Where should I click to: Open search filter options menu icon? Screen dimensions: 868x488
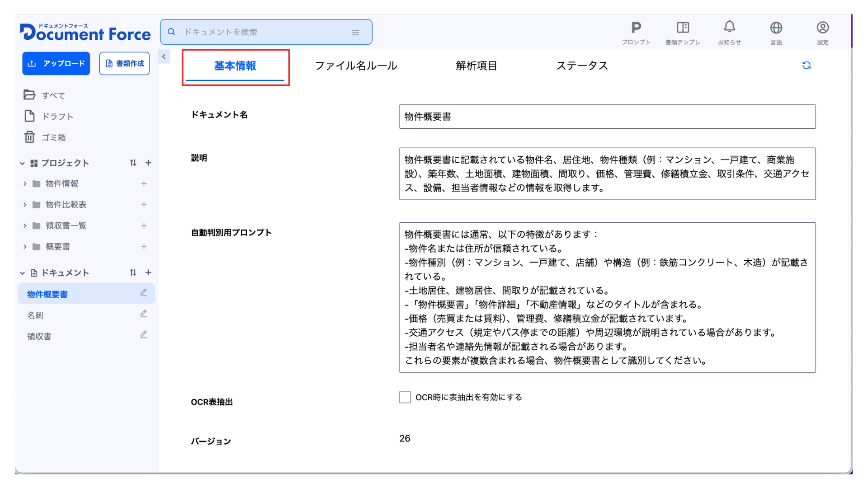click(x=356, y=33)
